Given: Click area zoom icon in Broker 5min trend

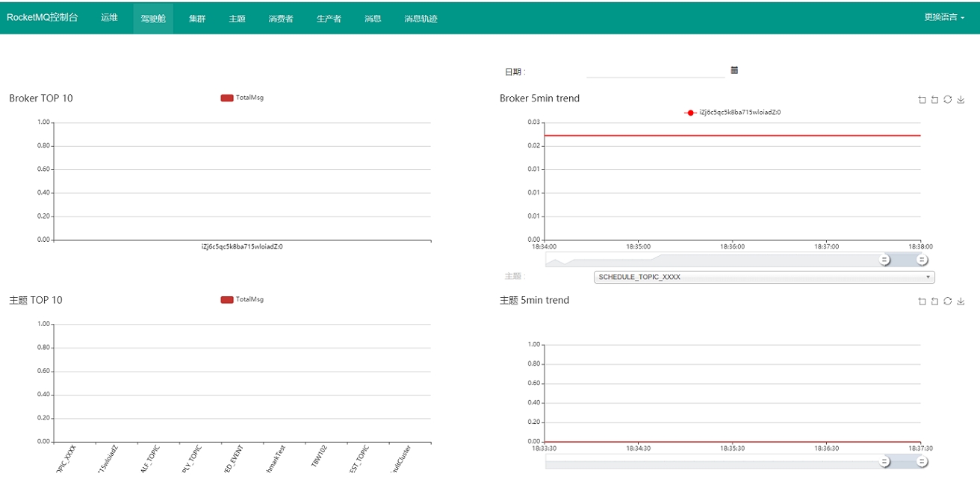Looking at the screenshot, I should 922,99.
